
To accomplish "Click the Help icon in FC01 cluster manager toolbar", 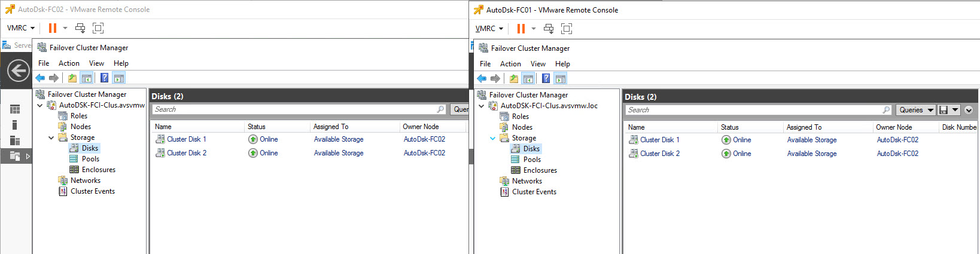I will tap(546, 78).
